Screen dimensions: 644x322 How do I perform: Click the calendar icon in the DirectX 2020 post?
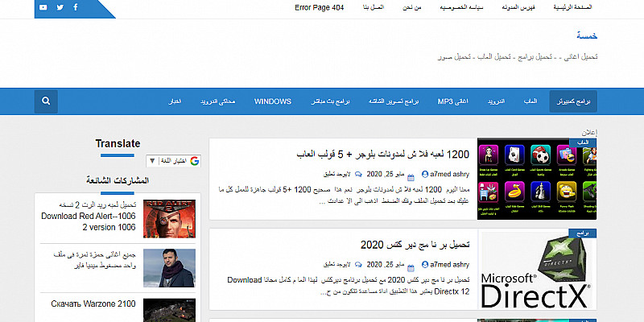(x=411, y=268)
